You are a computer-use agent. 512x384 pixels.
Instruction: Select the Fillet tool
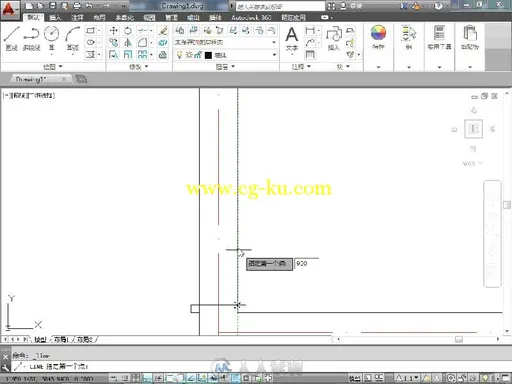pos(142,43)
